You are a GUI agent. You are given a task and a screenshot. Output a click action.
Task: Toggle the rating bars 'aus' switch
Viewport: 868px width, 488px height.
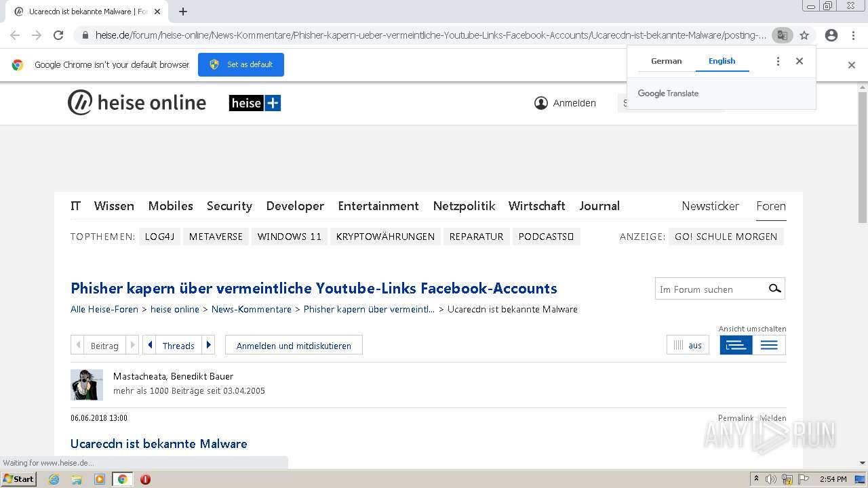(688, 345)
